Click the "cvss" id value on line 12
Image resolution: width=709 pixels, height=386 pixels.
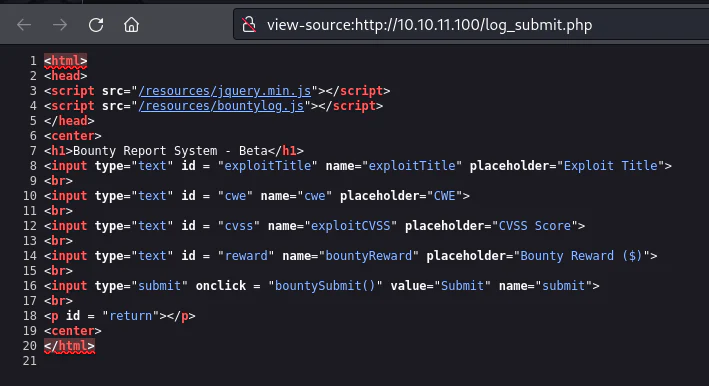pyautogui.click(x=239, y=226)
